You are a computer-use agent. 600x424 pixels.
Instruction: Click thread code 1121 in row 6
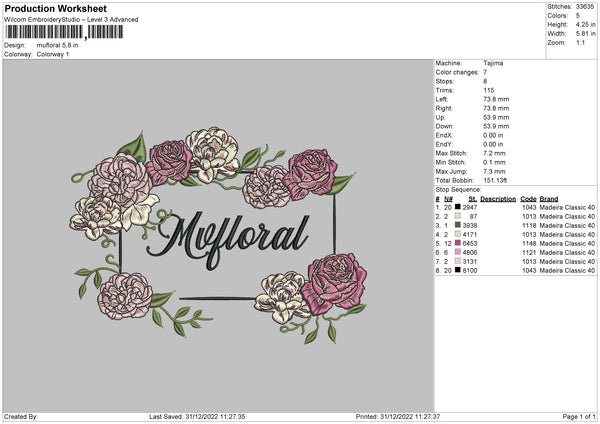529,253
